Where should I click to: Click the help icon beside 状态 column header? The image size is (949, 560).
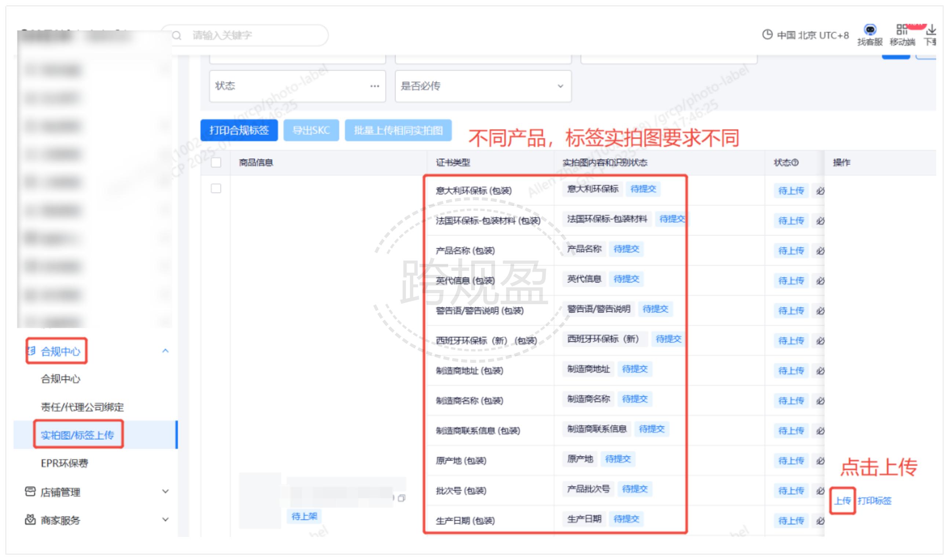tap(795, 163)
